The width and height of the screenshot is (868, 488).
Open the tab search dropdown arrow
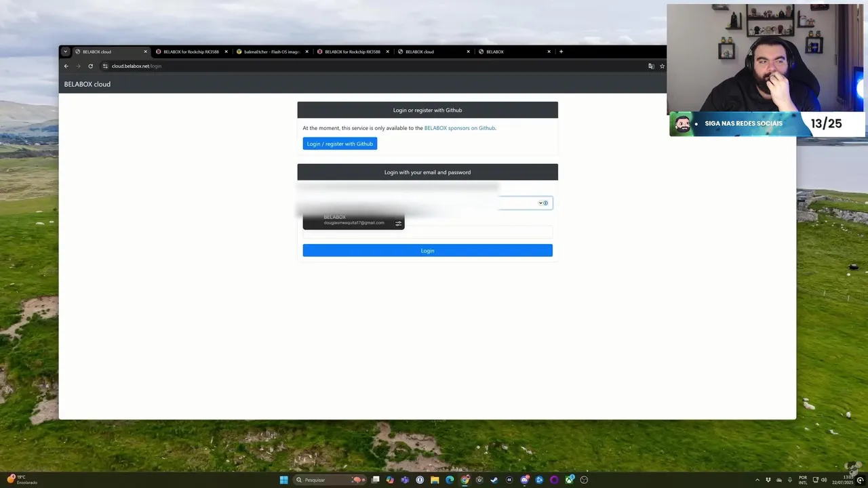click(x=65, y=52)
